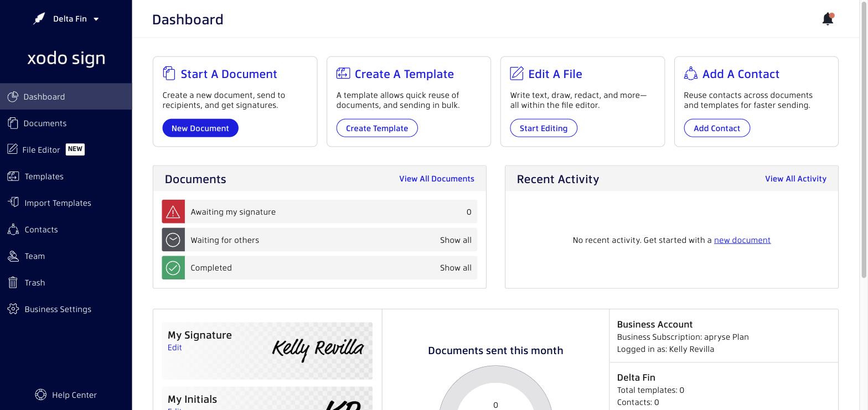
Task: Open Trash in the sidebar
Action: (x=66, y=283)
